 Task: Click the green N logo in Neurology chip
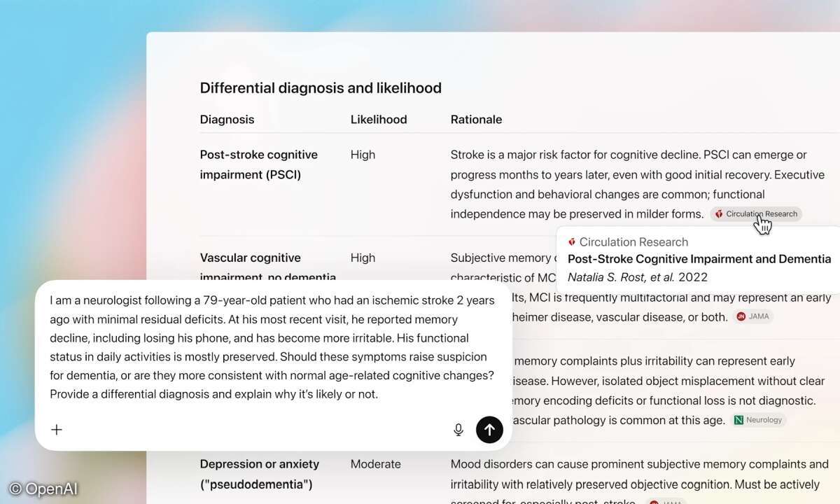(738, 420)
